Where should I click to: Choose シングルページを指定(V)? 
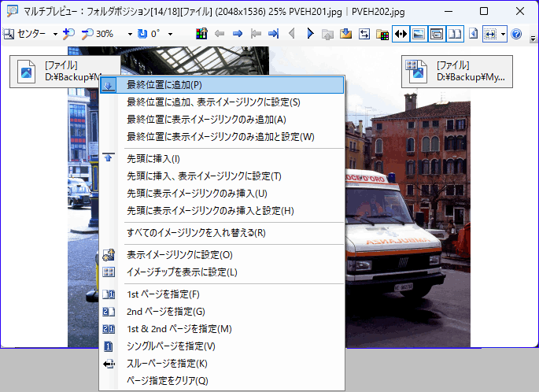222,346
